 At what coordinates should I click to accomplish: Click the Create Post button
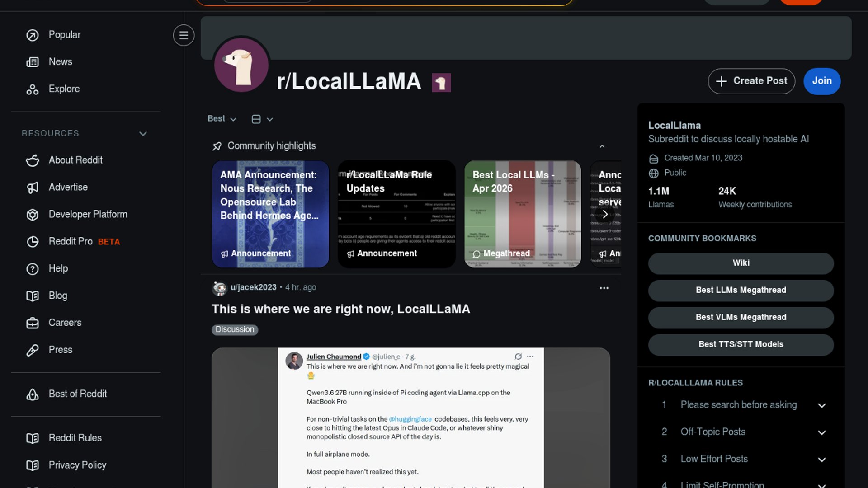(x=751, y=81)
